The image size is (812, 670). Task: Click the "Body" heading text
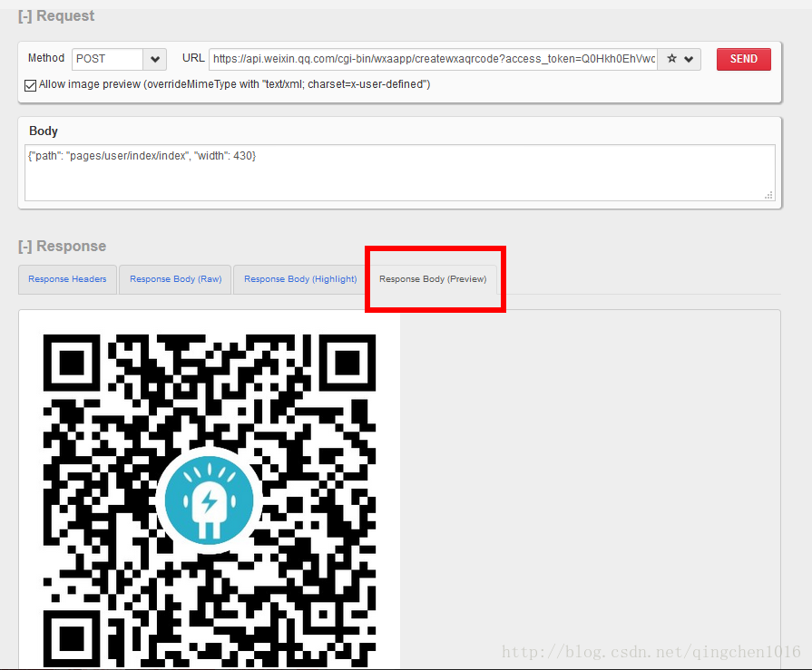point(44,131)
